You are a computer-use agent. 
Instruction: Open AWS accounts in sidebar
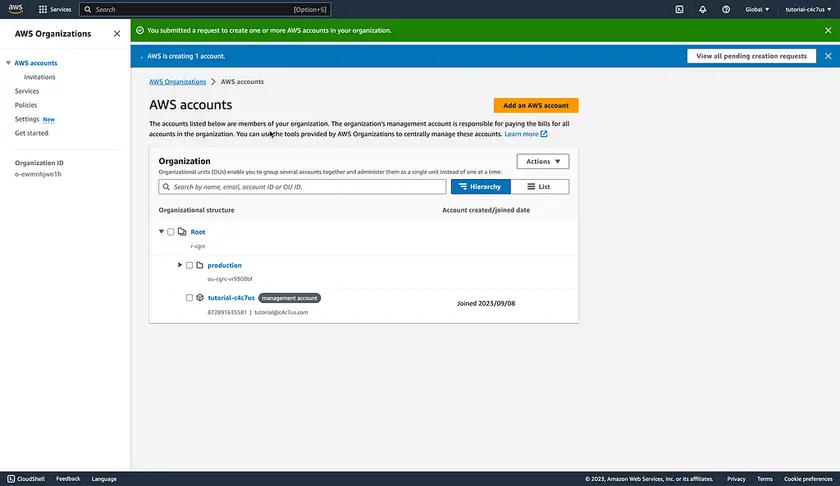tap(35, 63)
